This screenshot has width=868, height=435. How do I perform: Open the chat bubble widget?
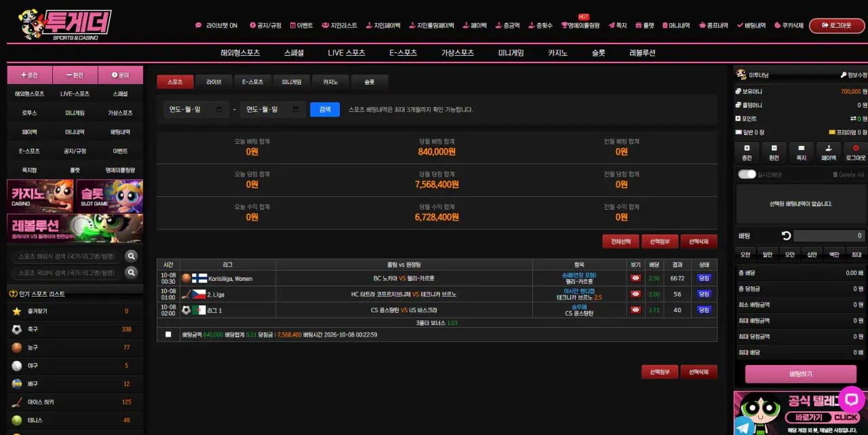[x=851, y=399]
